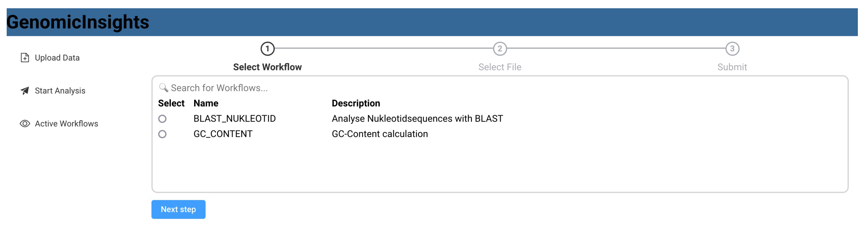Screen dimensions: 868x228
Task: Select the GC_CONTENT workflow radio button
Action: coord(162,134)
